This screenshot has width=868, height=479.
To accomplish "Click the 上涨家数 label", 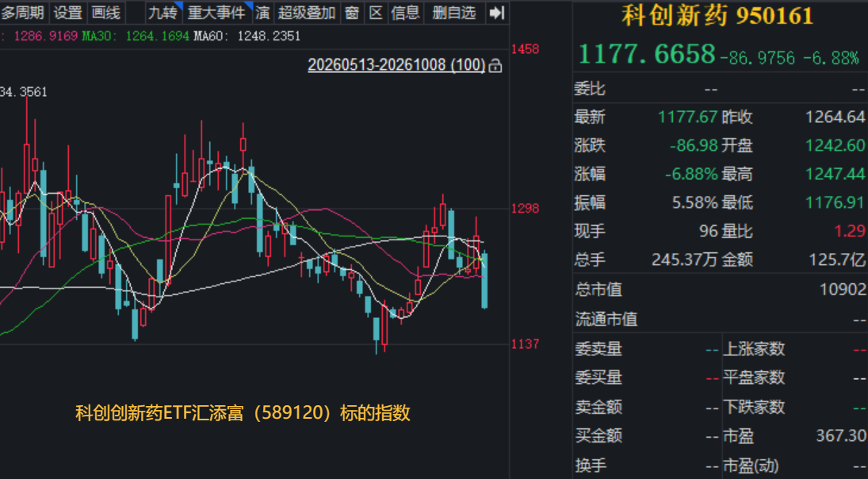I will coord(754,349).
